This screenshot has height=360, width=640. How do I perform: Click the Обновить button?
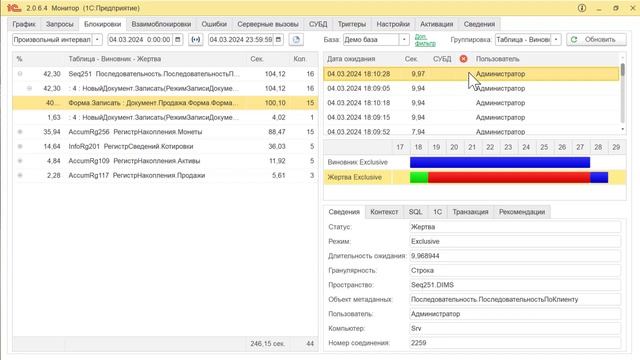tap(596, 40)
